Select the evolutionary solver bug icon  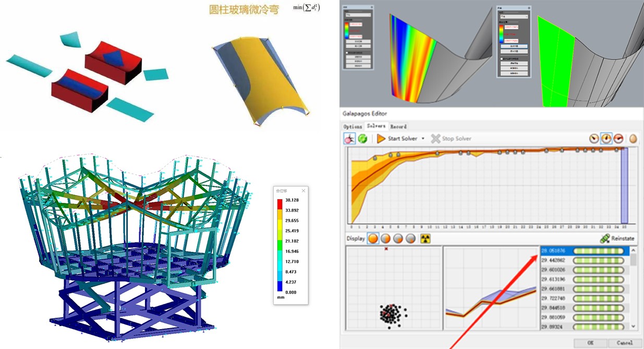[x=350, y=139]
